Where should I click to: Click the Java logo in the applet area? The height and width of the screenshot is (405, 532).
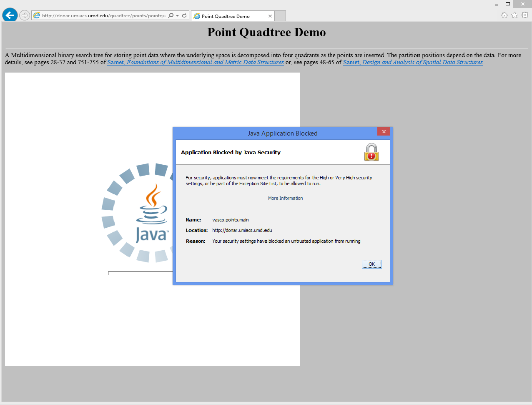coord(152,213)
